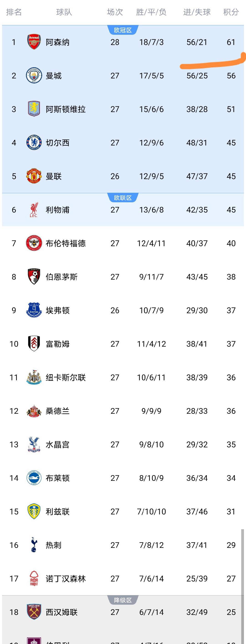246x644 pixels.
Task: Click the Tottenham cockerel logo
Action: pos(34,545)
